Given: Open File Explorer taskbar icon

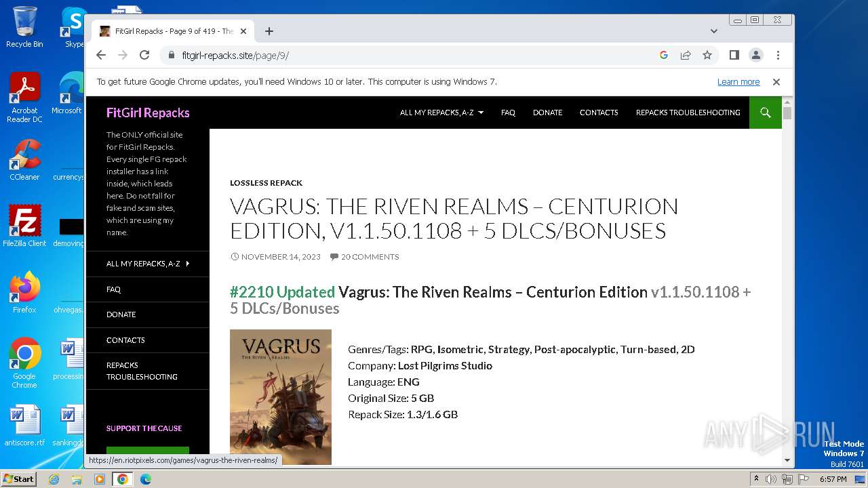Looking at the screenshot, I should [77, 479].
